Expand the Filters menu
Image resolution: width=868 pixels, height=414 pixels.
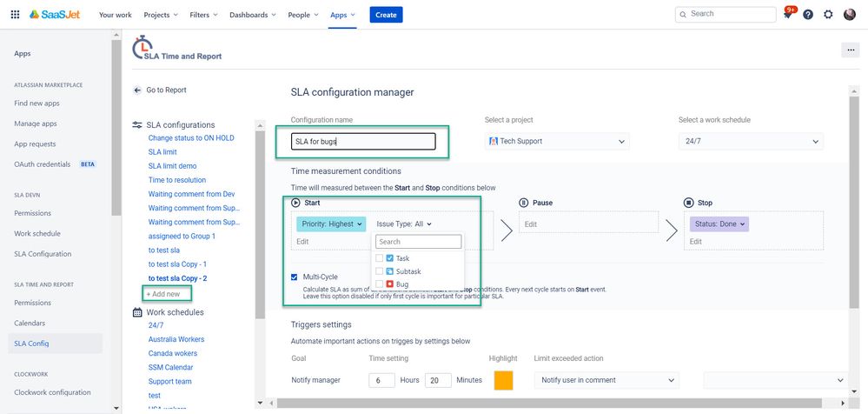coord(203,15)
